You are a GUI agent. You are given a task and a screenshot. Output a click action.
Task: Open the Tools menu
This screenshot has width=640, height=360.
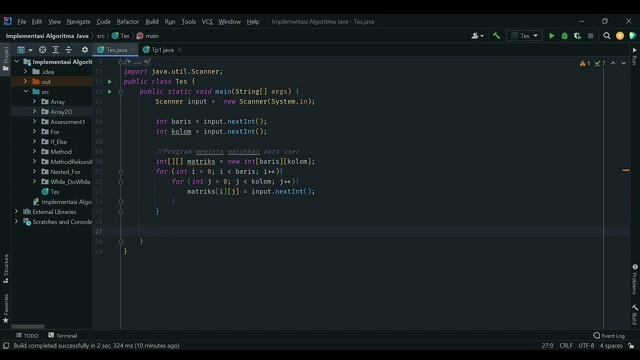(x=188, y=22)
